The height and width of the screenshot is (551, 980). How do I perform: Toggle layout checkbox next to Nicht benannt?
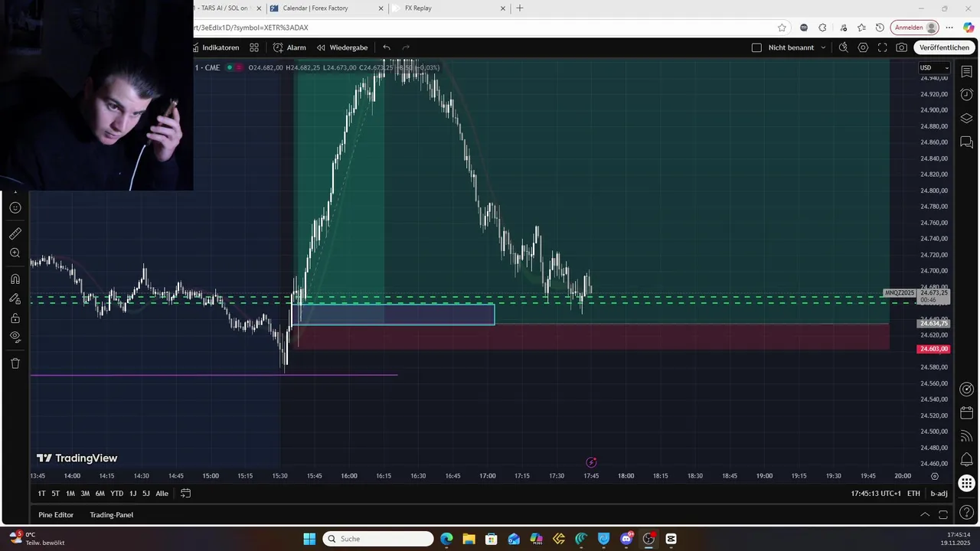coord(756,47)
